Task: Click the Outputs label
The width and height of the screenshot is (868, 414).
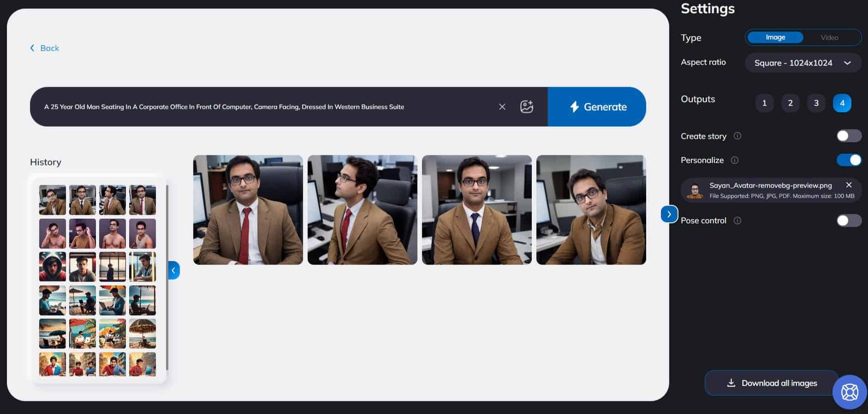Action: click(x=698, y=99)
